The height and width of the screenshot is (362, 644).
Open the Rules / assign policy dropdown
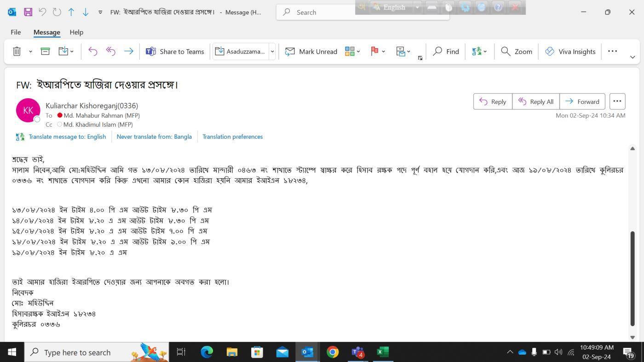[x=403, y=51]
